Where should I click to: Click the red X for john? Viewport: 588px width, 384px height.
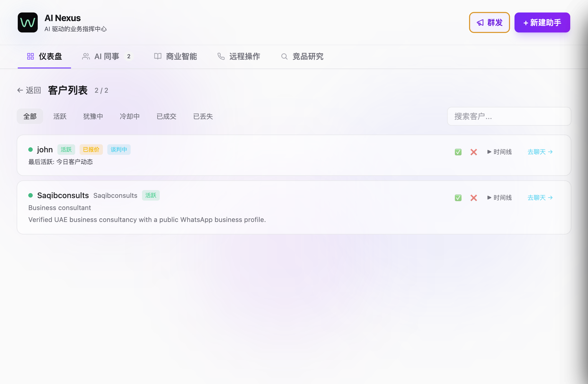[474, 152]
